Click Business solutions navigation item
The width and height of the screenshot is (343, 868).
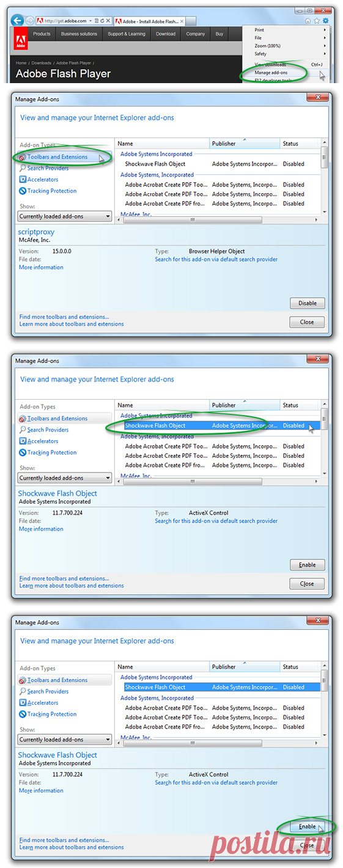click(x=79, y=34)
